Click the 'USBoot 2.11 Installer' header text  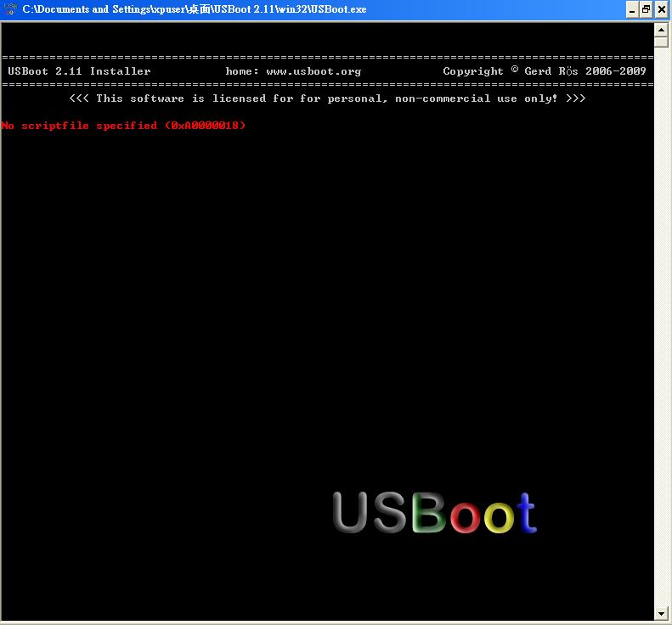point(79,71)
